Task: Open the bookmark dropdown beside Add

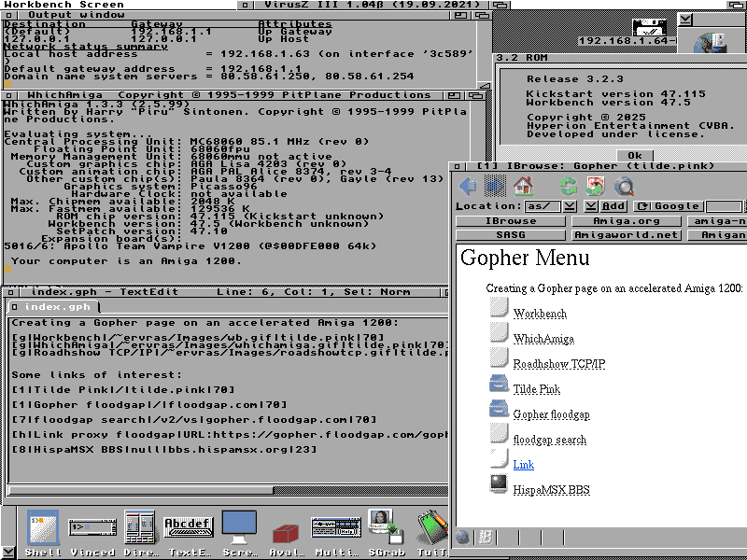Action: click(x=591, y=205)
